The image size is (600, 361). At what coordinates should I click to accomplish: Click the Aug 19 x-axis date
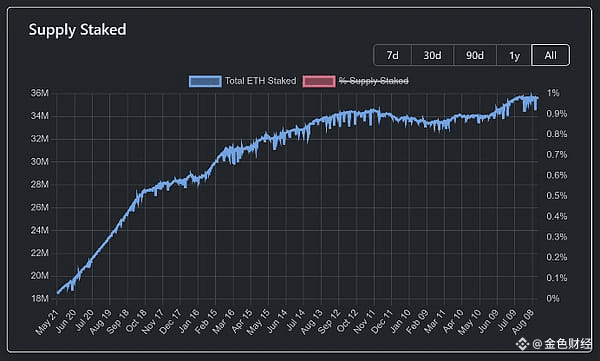tap(100, 322)
